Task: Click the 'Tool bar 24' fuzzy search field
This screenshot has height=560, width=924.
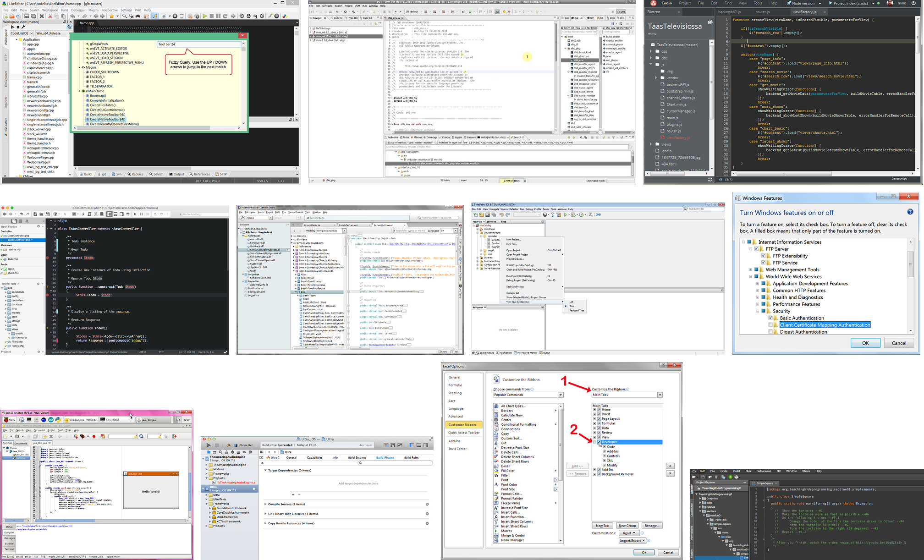Action: 198,44
